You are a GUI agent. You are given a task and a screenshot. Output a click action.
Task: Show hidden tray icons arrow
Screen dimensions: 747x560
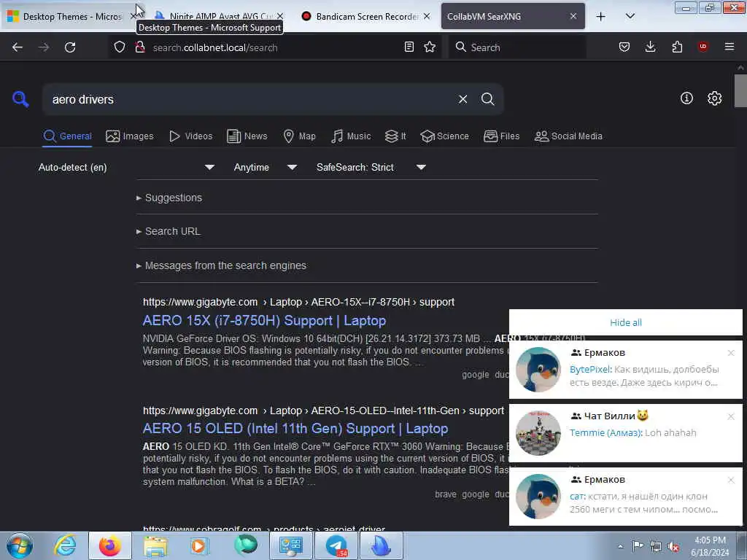point(620,547)
